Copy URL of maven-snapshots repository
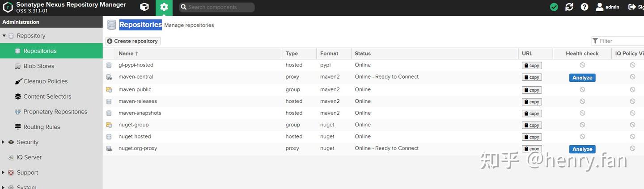Screen dimensions: 644x189 pos(532,113)
